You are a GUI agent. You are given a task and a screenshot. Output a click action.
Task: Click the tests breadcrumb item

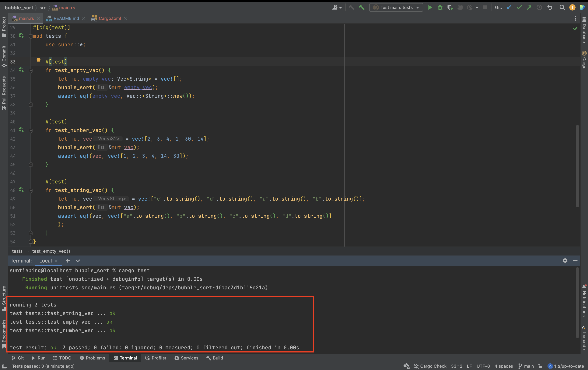(17, 251)
